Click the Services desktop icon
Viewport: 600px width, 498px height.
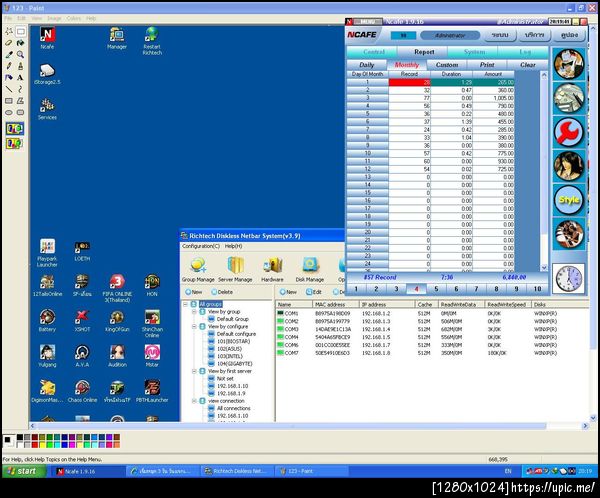(x=47, y=109)
